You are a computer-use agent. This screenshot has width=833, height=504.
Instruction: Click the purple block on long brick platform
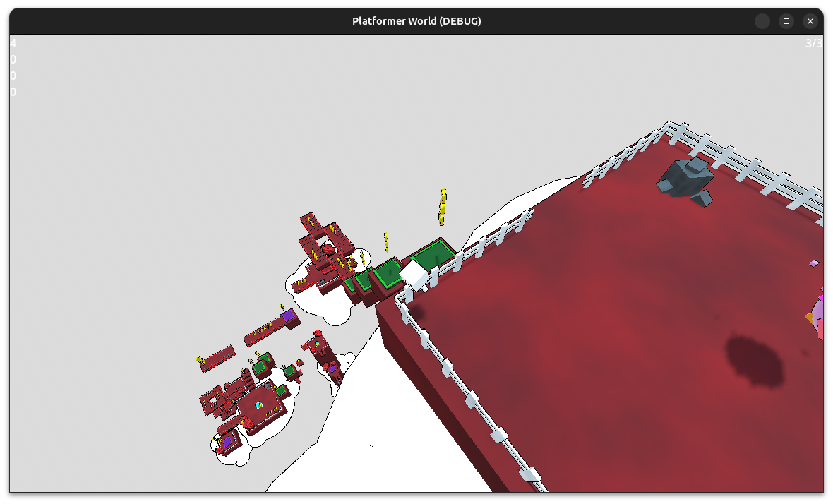coord(289,317)
